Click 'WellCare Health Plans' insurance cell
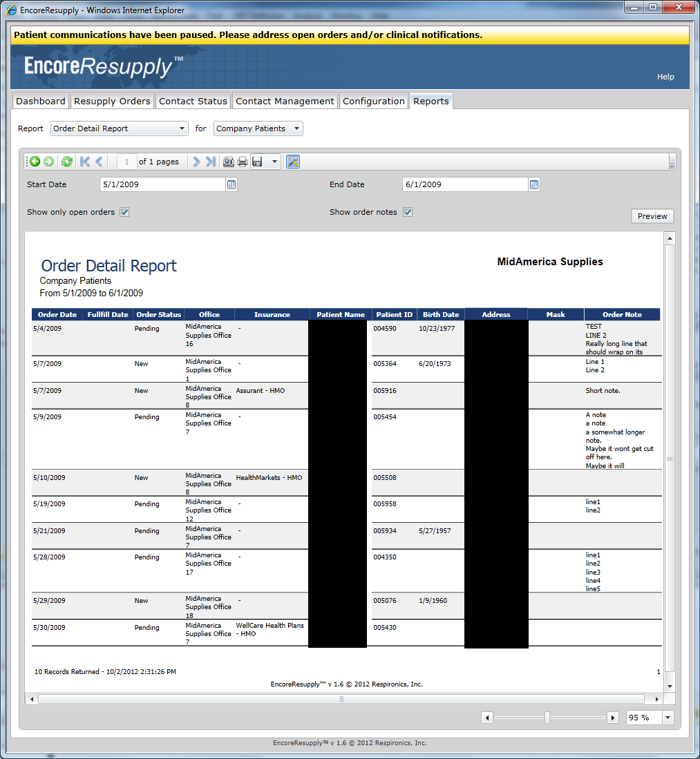Viewport: 700px width, 759px height. click(x=269, y=629)
